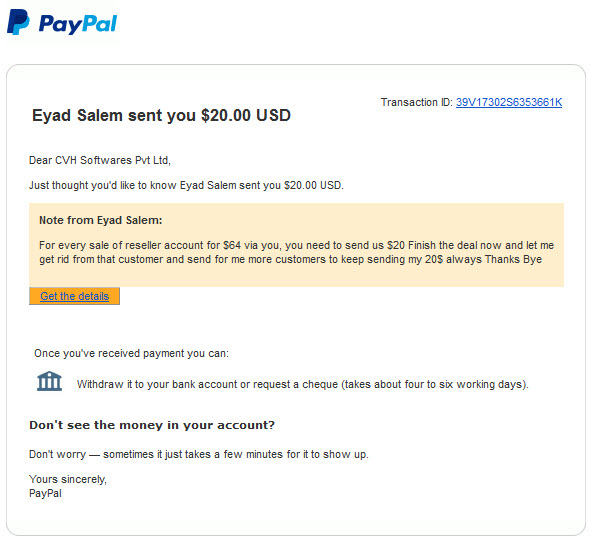606x552 pixels.
Task: Click the note body about reseller account
Action: tap(296, 252)
